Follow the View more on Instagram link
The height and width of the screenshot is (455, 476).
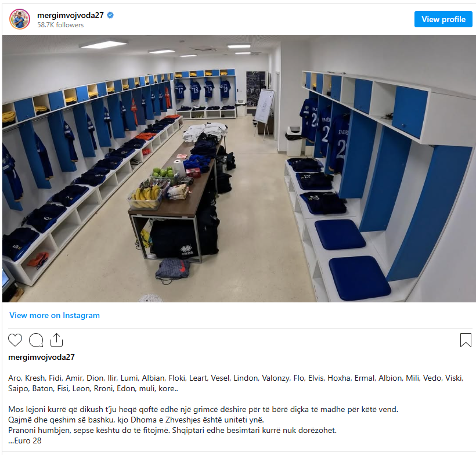point(55,315)
